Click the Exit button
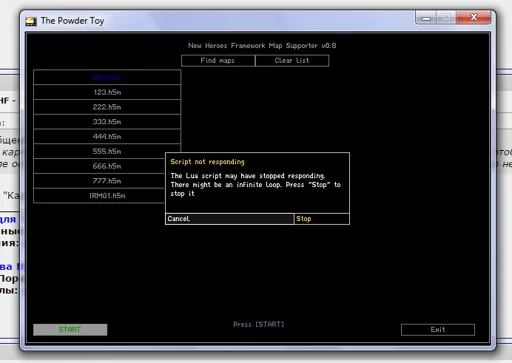 coord(438,330)
